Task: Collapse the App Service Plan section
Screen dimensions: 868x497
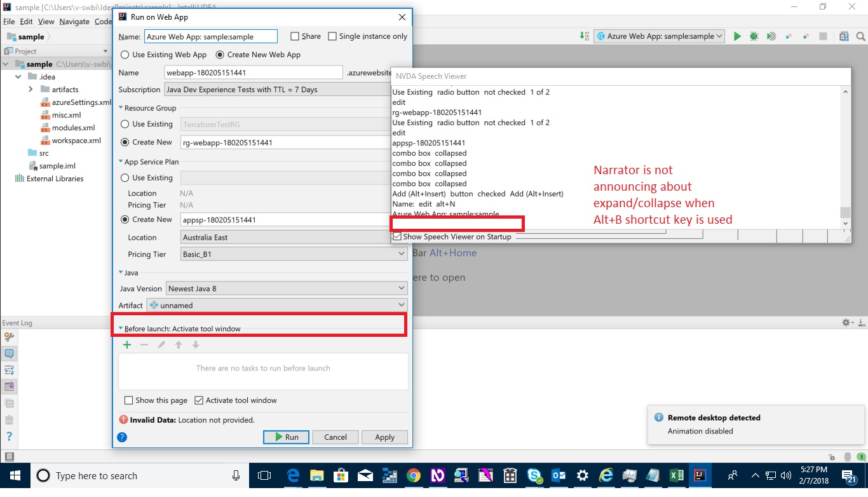Action: 121,161
